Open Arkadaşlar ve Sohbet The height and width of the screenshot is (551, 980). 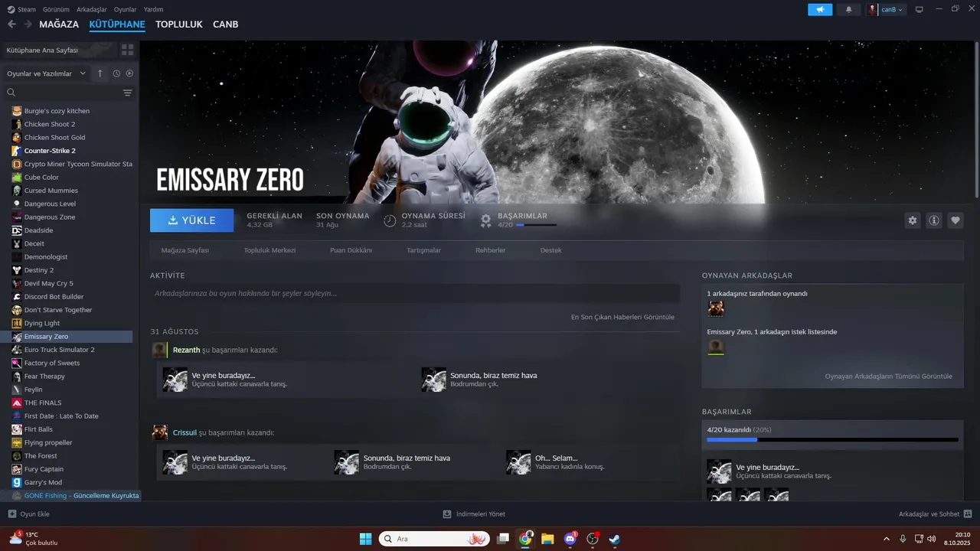click(x=935, y=514)
